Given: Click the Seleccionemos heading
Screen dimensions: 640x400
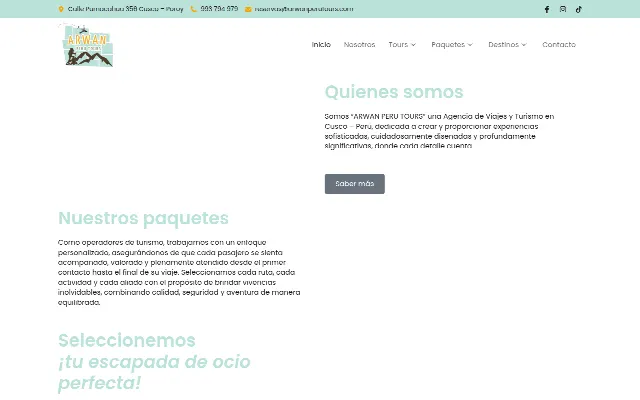Looking at the screenshot, I should pyautogui.click(x=127, y=340).
